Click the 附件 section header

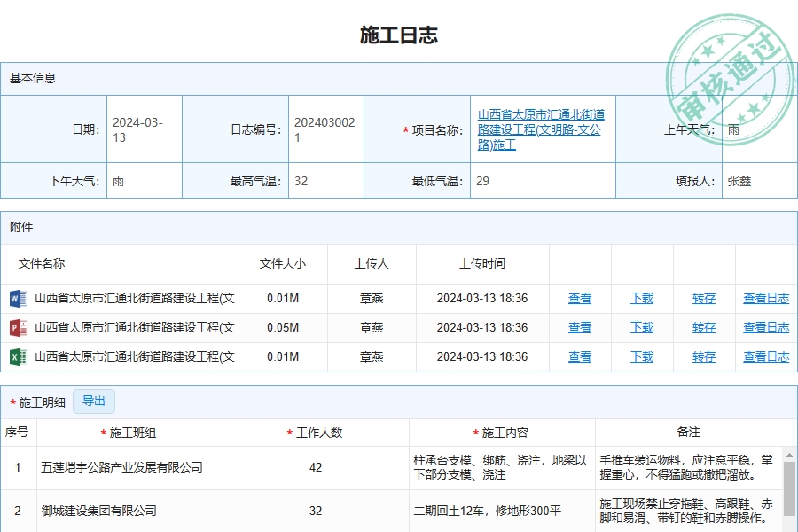(20, 228)
